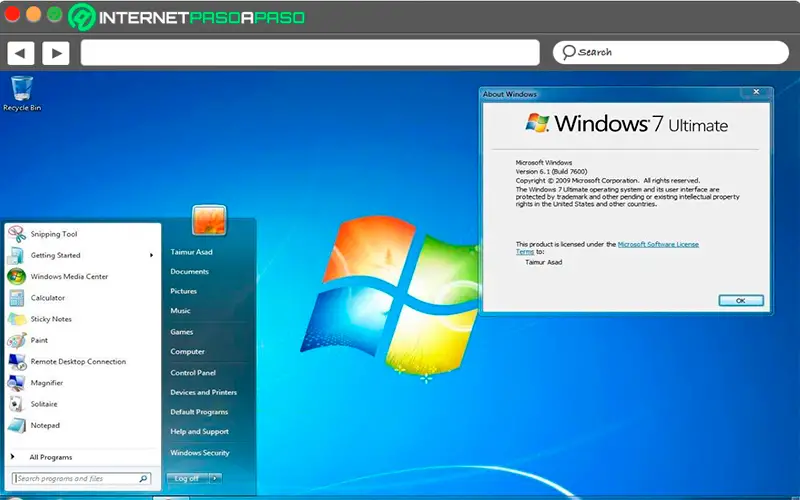This screenshot has height=500, width=800.
Task: Click the Log off button
Action: pyautogui.click(x=187, y=479)
